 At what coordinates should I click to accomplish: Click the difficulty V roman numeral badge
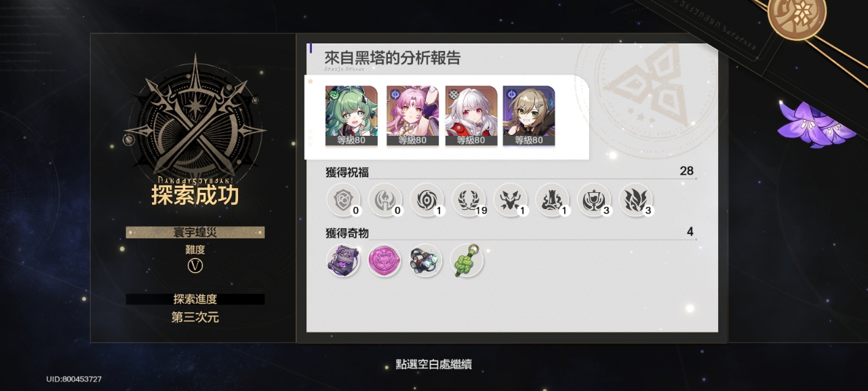(195, 266)
